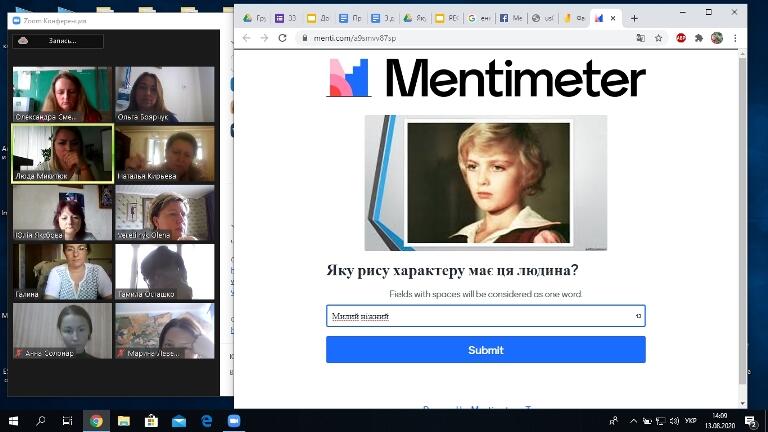Open the Chrome profile avatar
768x432 pixels.
tap(717, 38)
